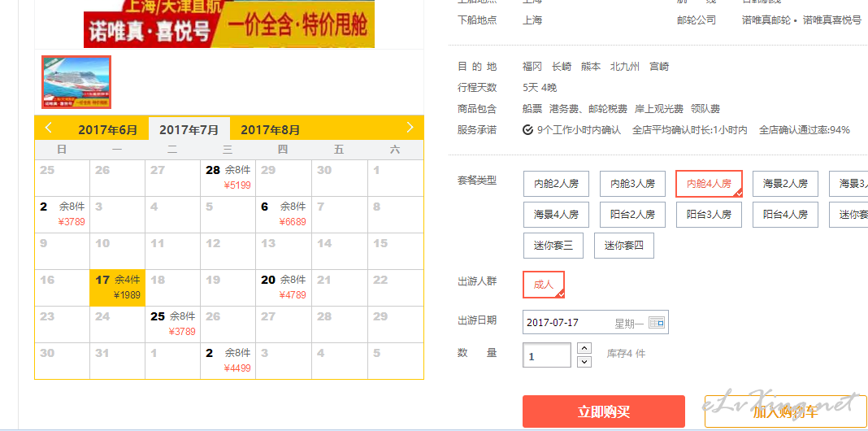Viewport: 868px width, 431px height.
Task: Choose the 迷你套四 package option
Action: (x=624, y=246)
